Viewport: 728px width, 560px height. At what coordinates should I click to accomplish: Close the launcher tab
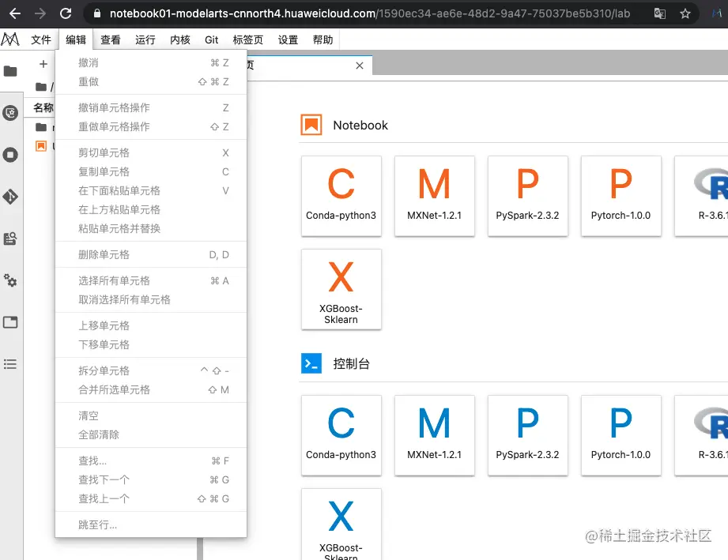coord(360,66)
